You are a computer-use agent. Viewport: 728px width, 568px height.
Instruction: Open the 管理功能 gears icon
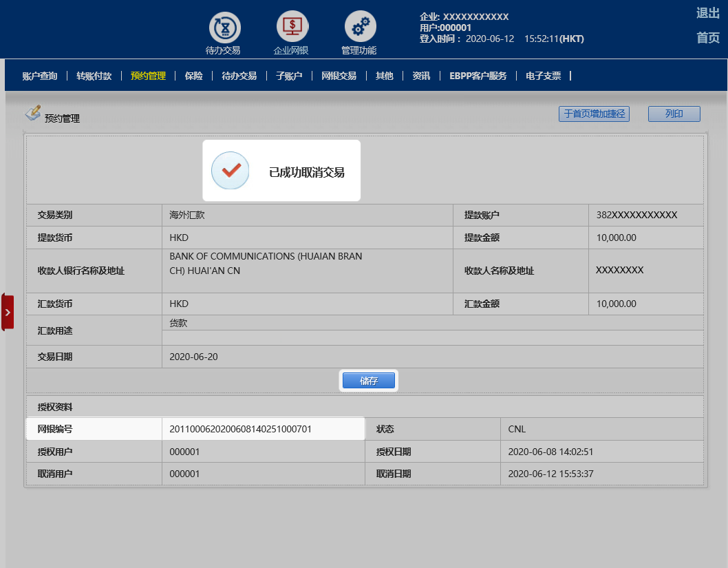[x=360, y=28]
